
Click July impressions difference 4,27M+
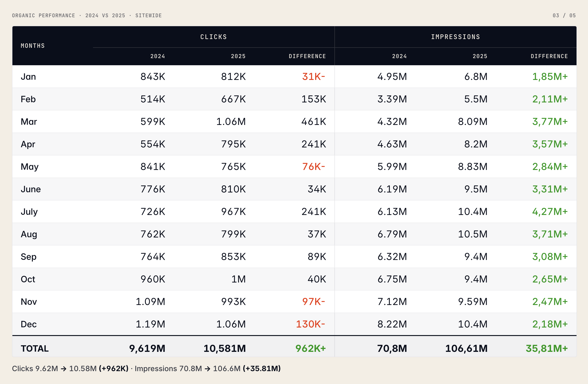coord(550,212)
